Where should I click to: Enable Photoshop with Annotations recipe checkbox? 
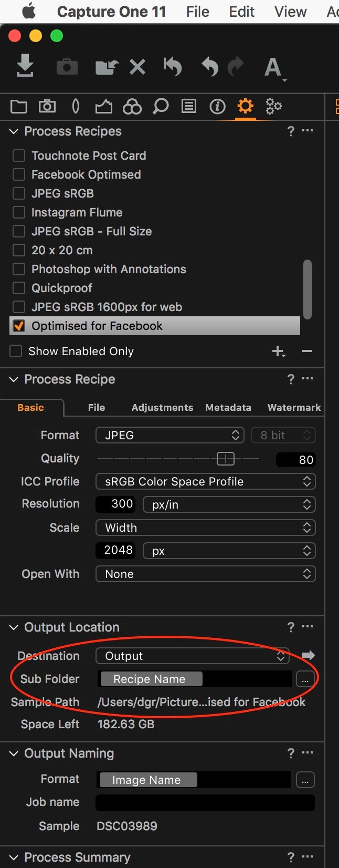[x=19, y=269]
